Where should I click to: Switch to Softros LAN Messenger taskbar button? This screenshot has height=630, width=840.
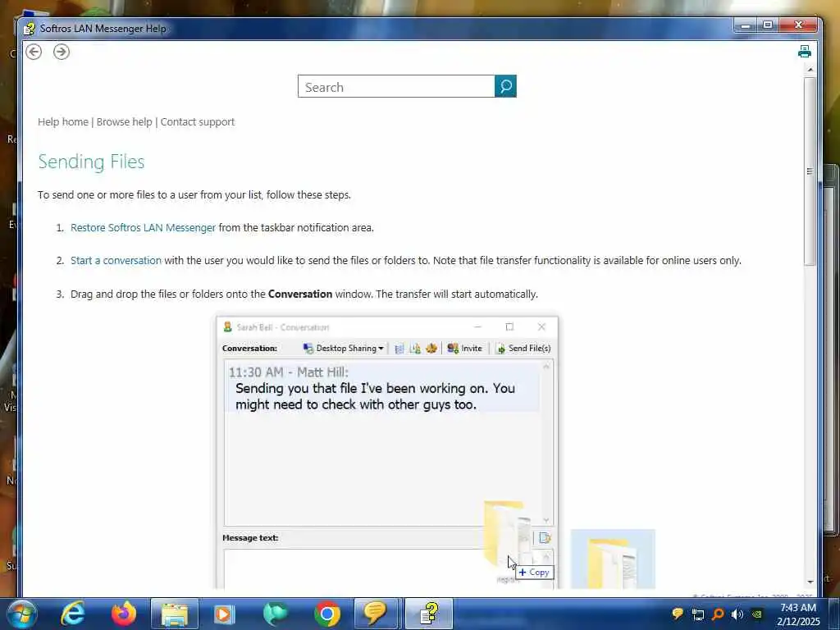(x=376, y=614)
